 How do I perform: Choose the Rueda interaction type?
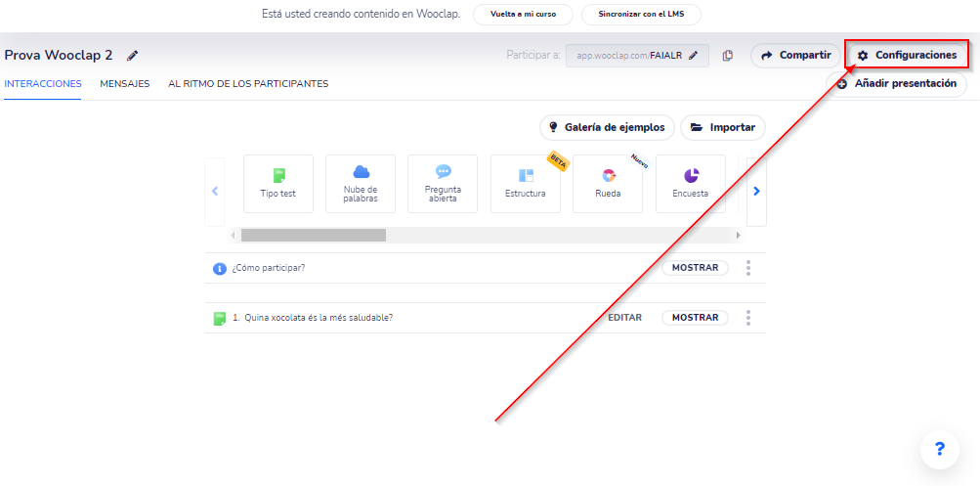pyautogui.click(x=608, y=184)
